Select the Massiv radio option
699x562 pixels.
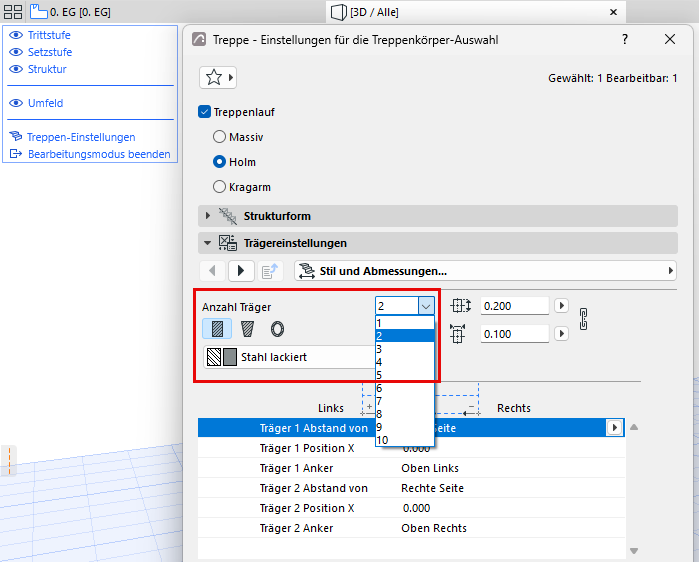click(x=219, y=137)
